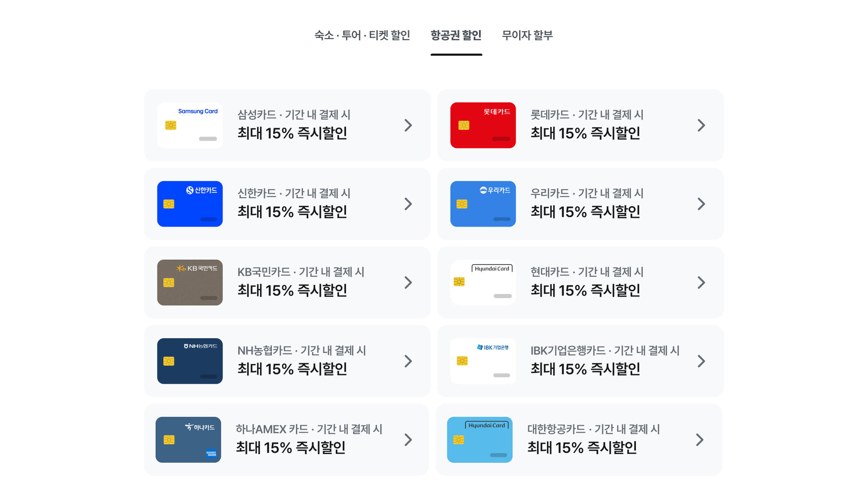Screen dimensions: 868x502
Task: Click the NH농협카드 기간 내 결제 시 text
Action: [x=301, y=350]
